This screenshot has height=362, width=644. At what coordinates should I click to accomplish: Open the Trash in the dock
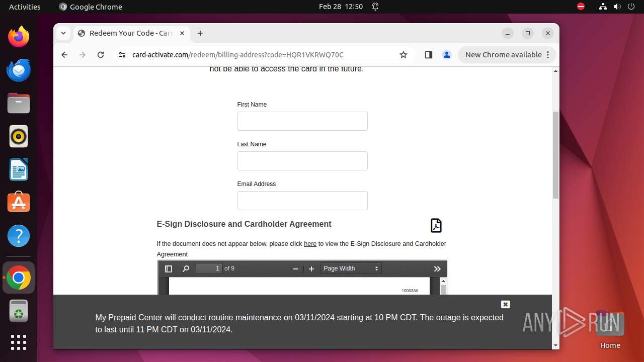pos(19,311)
